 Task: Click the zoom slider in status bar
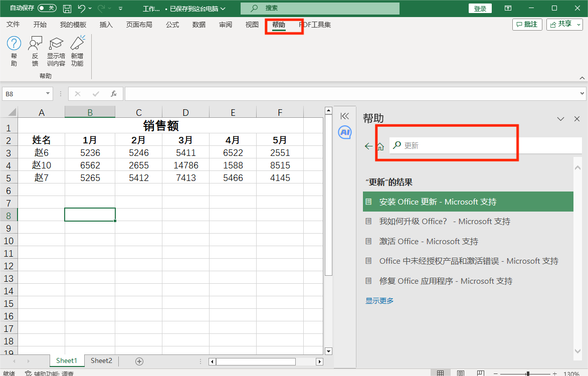(528, 373)
